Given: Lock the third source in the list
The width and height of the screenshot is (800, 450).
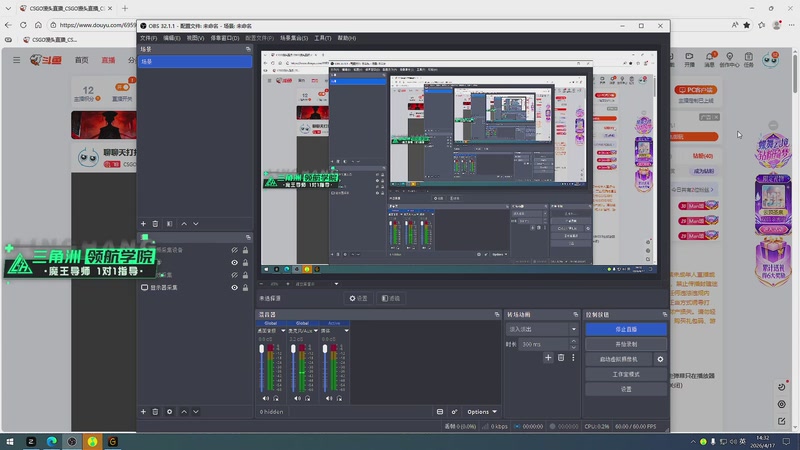Looking at the screenshot, I should click(x=245, y=275).
